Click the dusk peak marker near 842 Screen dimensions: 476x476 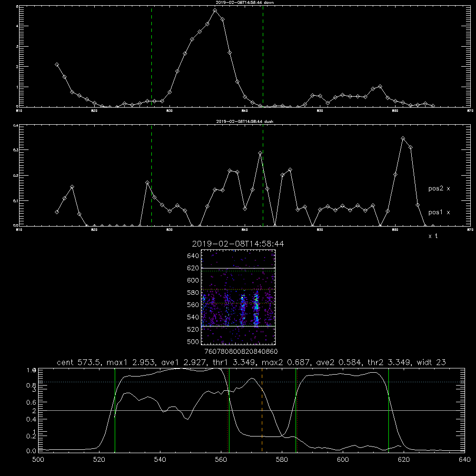pyautogui.click(x=260, y=153)
